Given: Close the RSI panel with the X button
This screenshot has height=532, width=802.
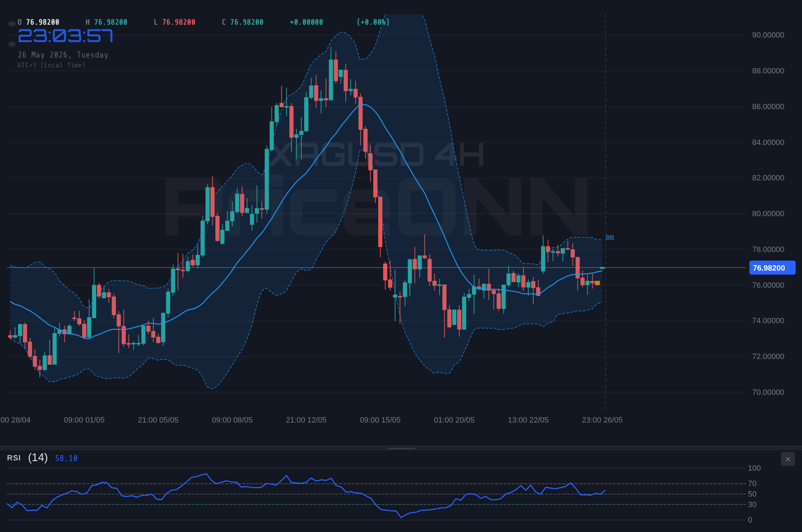Looking at the screenshot, I should click(x=788, y=459).
